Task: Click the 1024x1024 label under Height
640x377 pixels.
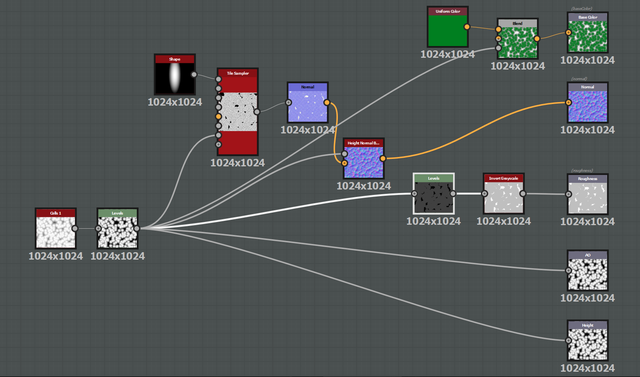Action: (x=587, y=368)
